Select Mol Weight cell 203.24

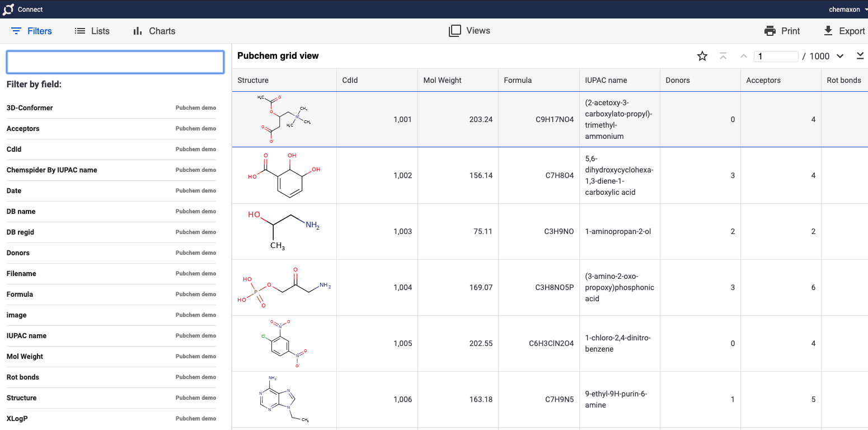[x=458, y=119]
